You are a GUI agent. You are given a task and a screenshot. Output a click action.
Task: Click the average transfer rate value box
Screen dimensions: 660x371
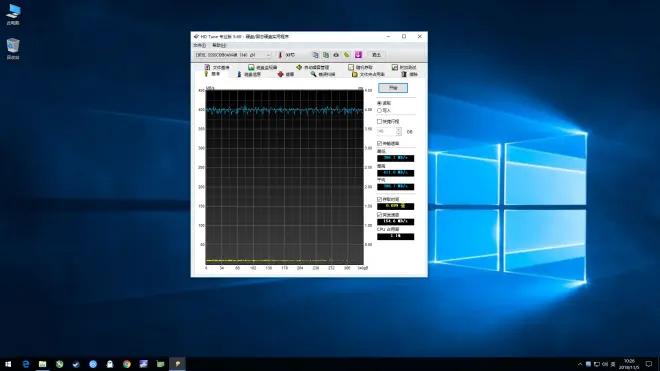pyautogui.click(x=395, y=187)
